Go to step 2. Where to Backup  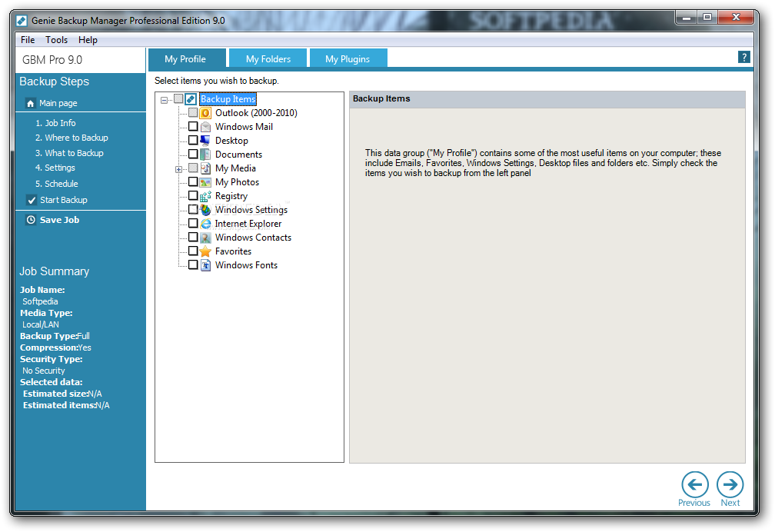(x=72, y=138)
